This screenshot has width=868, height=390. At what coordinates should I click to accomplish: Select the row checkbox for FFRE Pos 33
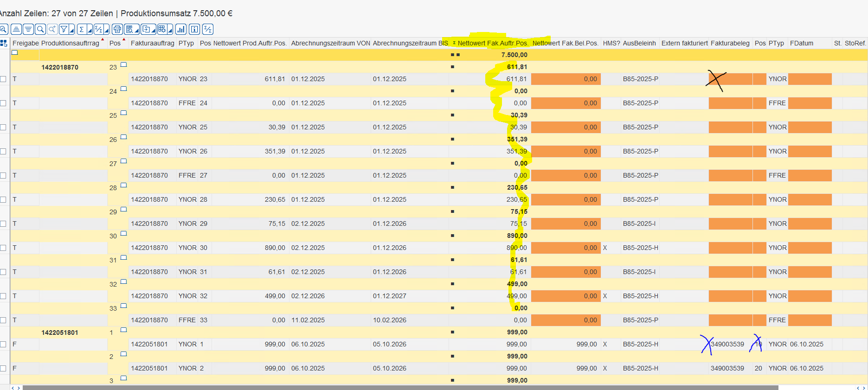click(3, 320)
